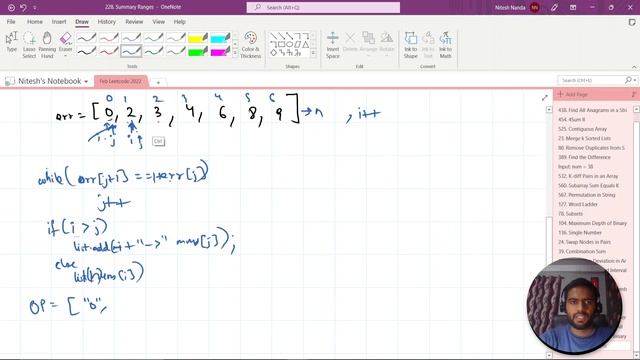
Task: Open the page sort options icon
Action: coord(634,94)
